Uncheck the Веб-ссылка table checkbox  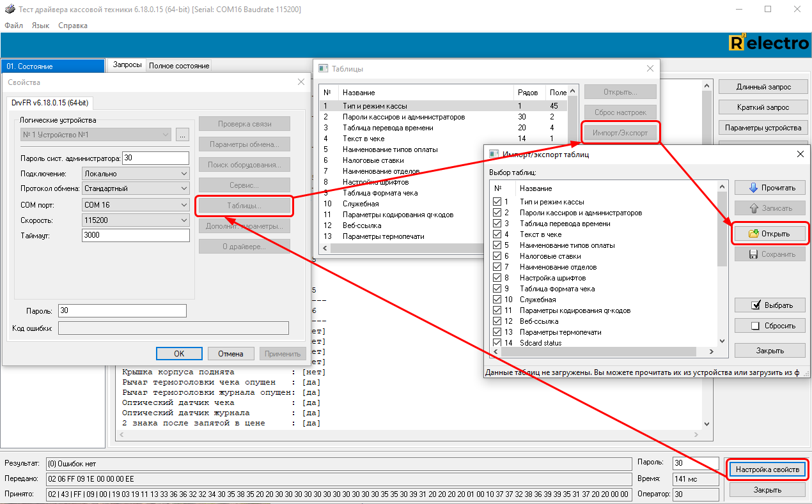497,321
